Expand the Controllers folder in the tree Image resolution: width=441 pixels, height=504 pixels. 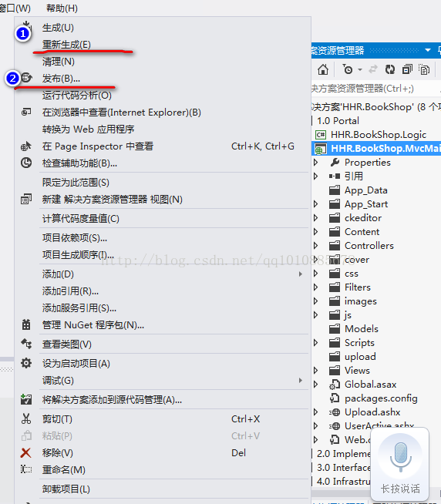click(x=316, y=246)
